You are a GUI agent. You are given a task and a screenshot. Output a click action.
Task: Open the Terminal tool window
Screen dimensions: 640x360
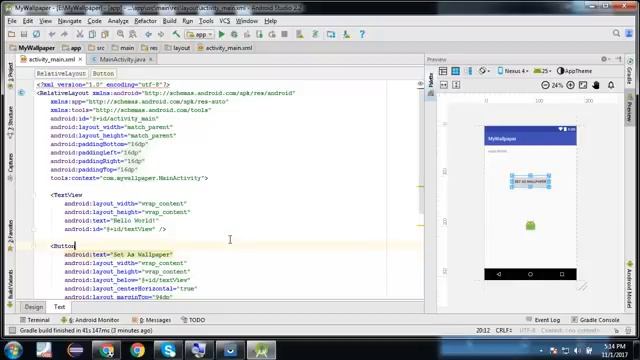(35, 320)
